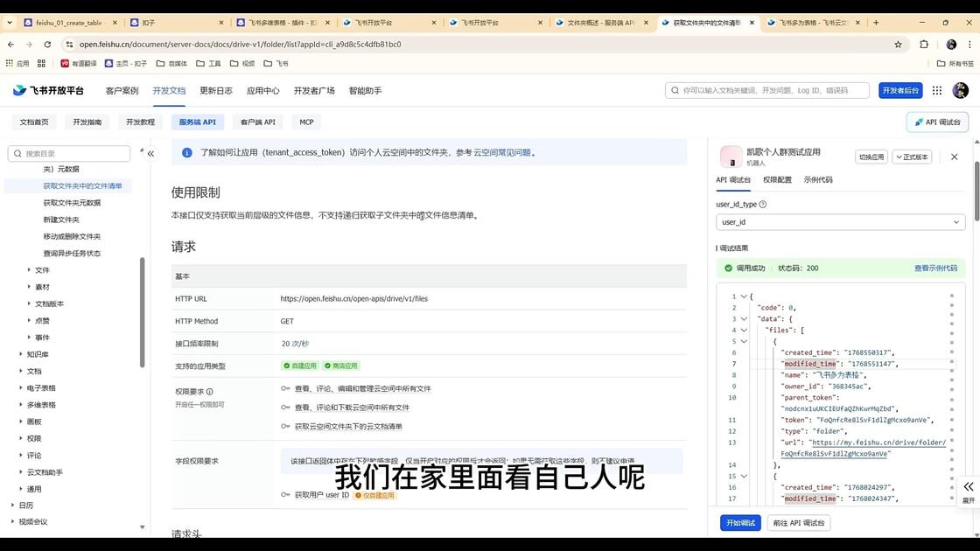Fold the JSON object at line 15
This screenshot has width=980, height=551.
744,477
